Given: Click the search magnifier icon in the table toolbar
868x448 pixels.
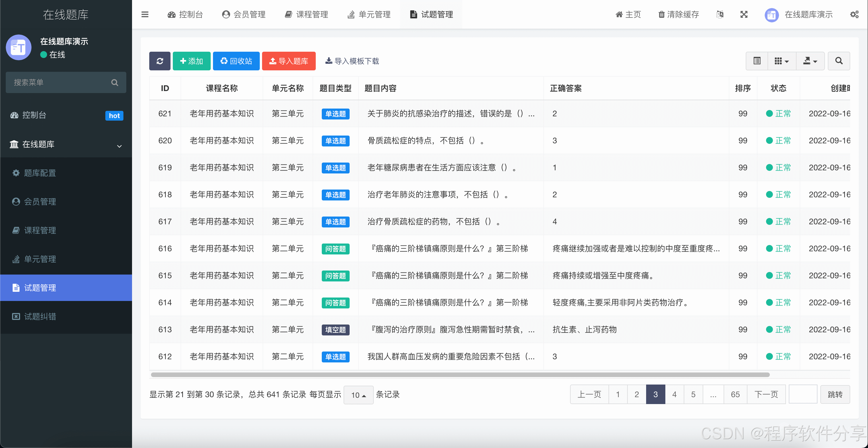Looking at the screenshot, I should click(x=839, y=61).
